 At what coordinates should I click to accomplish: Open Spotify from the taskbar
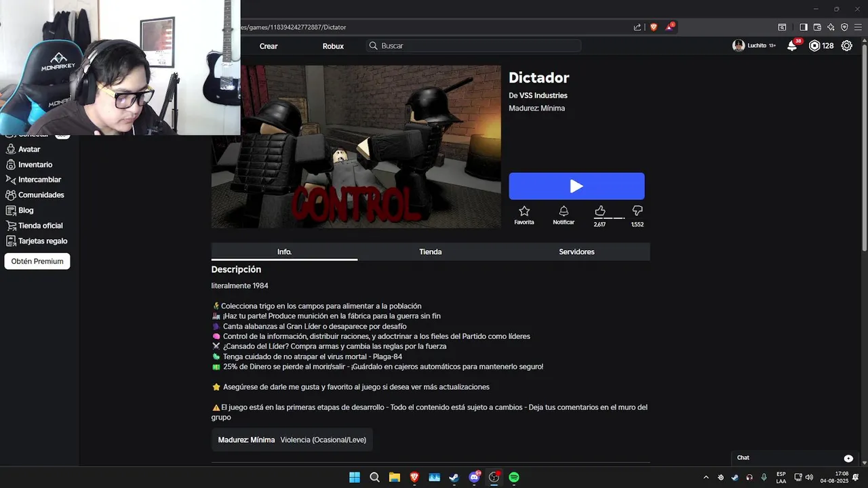pyautogui.click(x=514, y=477)
